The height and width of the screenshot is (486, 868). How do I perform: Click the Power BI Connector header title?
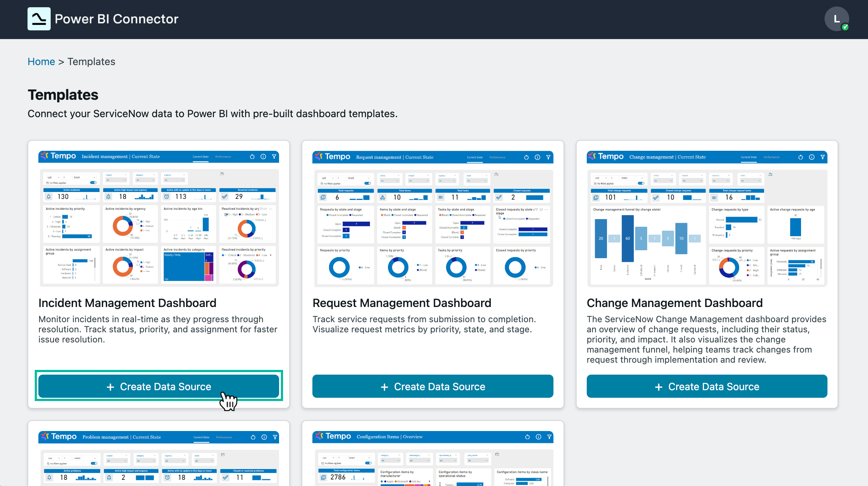pyautogui.click(x=117, y=19)
